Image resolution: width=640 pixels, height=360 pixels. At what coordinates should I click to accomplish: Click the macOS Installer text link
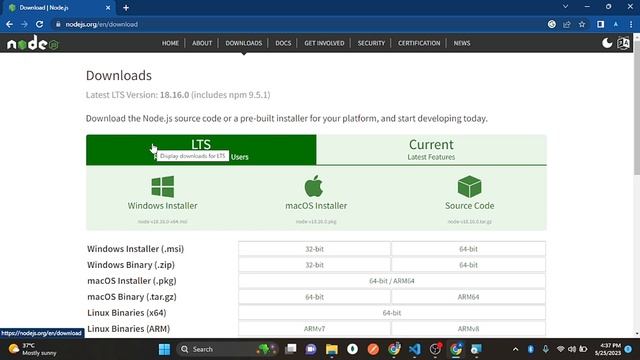pos(316,206)
